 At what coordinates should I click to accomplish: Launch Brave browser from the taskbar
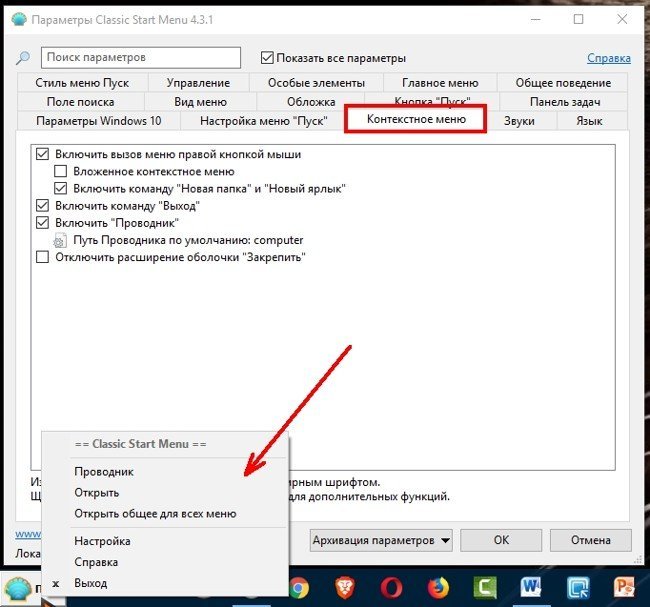point(345,588)
